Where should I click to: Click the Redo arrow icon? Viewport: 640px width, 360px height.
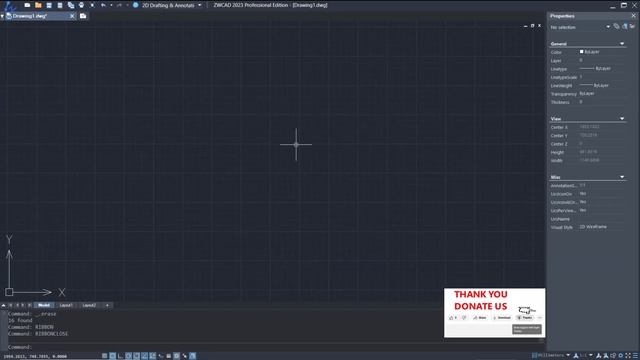coord(119,5)
